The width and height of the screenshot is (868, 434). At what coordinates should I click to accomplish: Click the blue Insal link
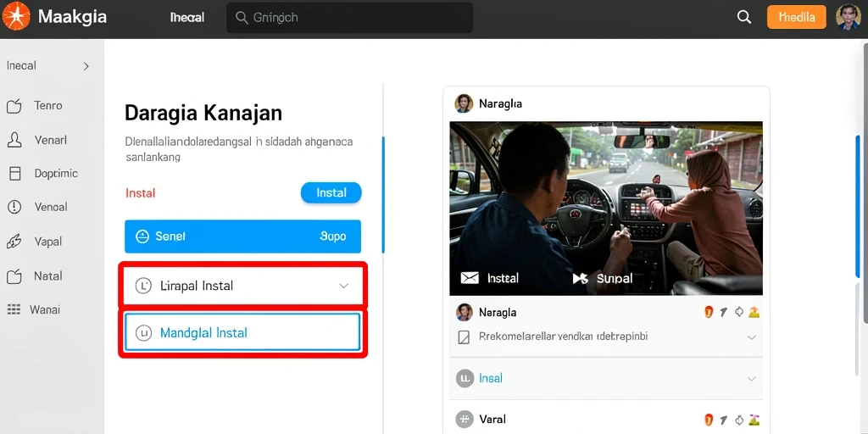point(491,378)
